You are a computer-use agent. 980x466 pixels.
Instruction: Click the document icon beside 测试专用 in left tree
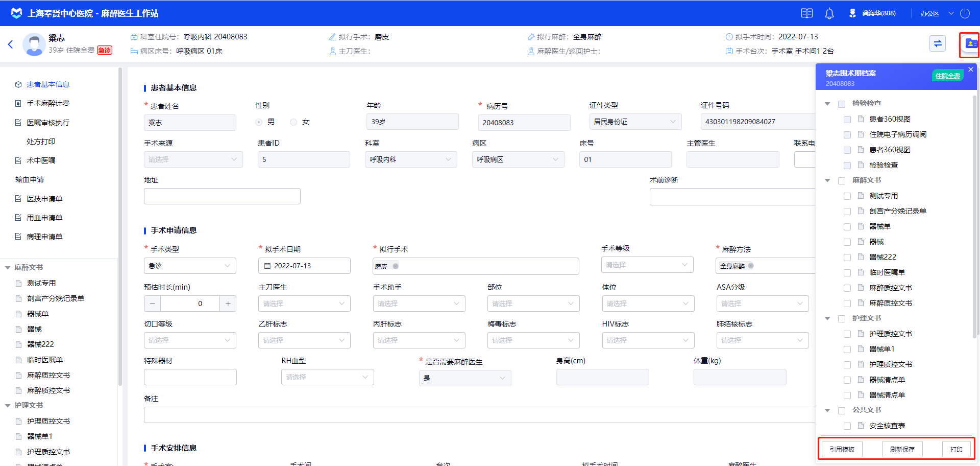(x=19, y=283)
